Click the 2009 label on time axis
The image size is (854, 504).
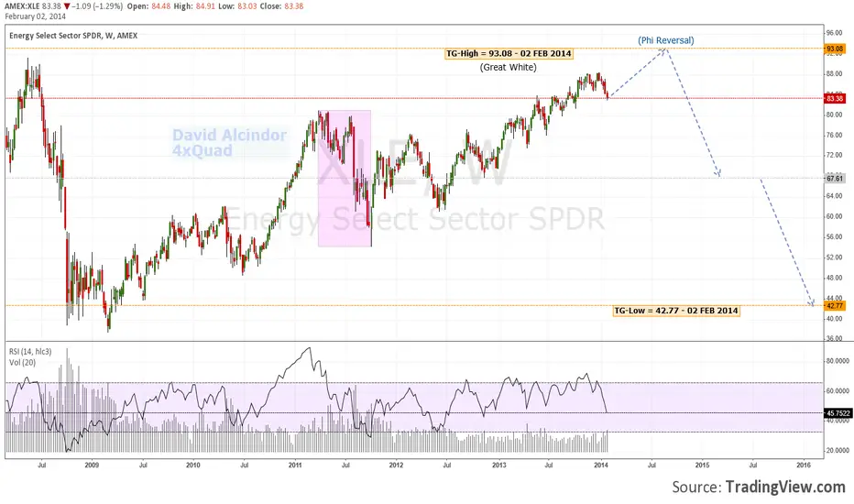pos(92,465)
